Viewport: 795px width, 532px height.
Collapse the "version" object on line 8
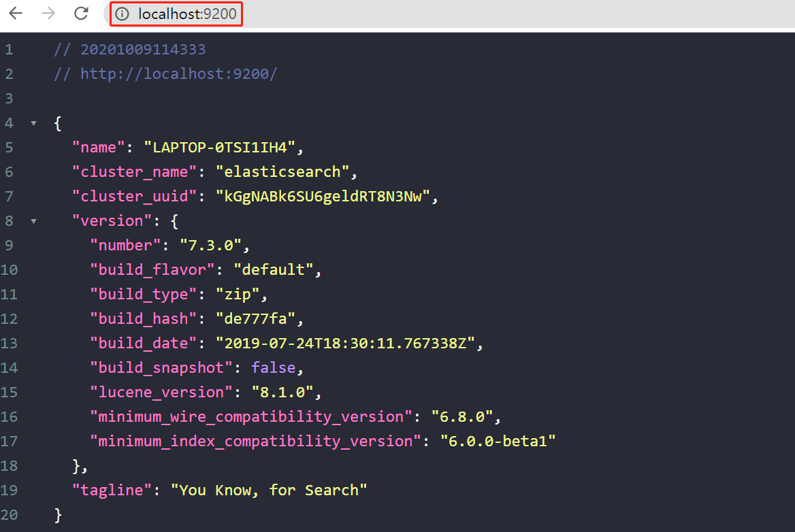point(33,221)
